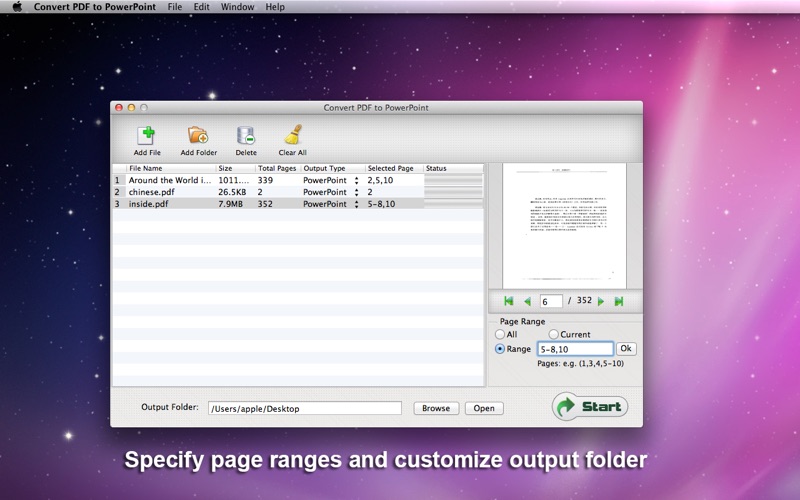Click the Ok button for page range

point(626,348)
